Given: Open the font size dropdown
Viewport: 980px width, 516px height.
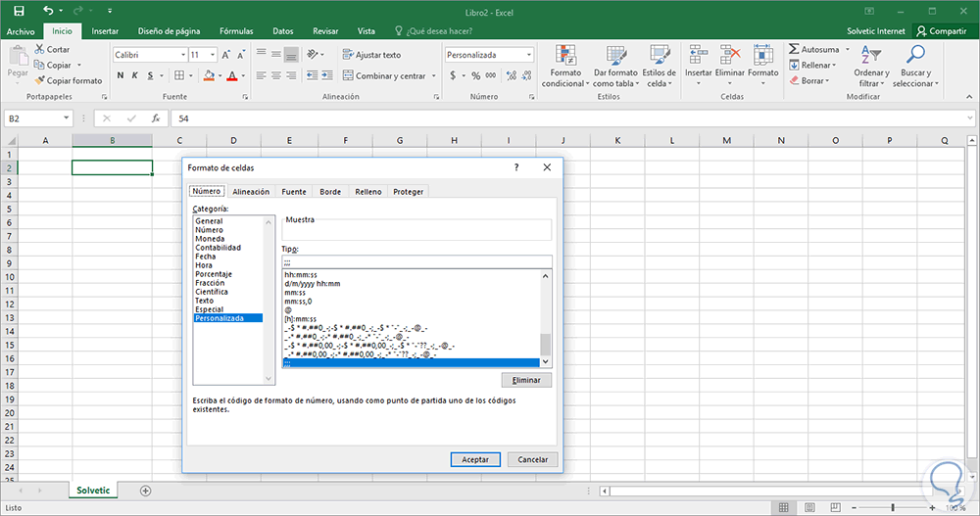Looking at the screenshot, I should [x=213, y=55].
